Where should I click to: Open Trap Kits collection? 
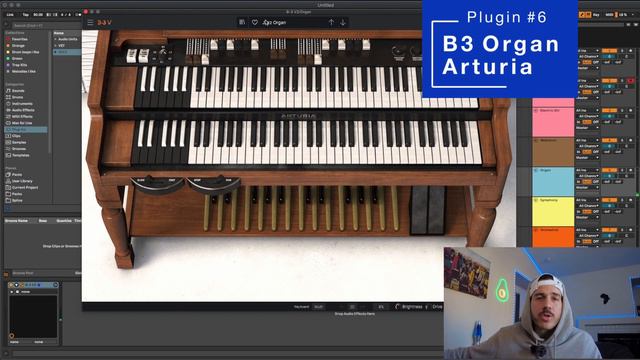tap(19, 65)
